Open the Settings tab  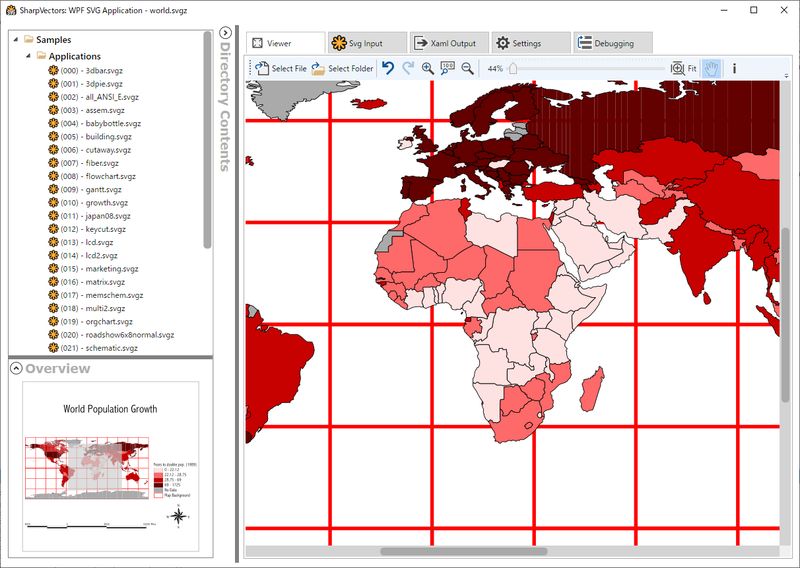pyautogui.click(x=529, y=43)
